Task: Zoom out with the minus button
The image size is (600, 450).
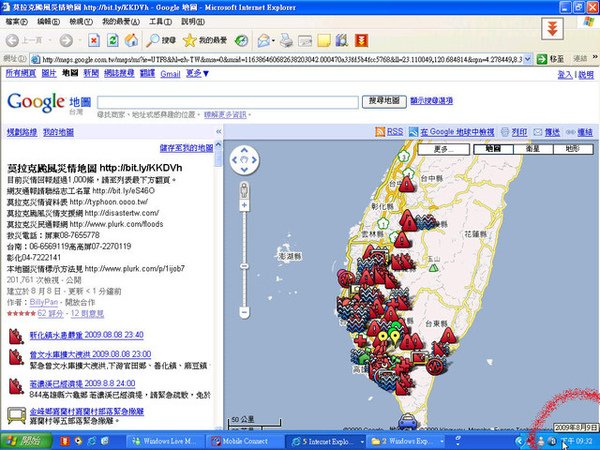Action: tap(244, 313)
